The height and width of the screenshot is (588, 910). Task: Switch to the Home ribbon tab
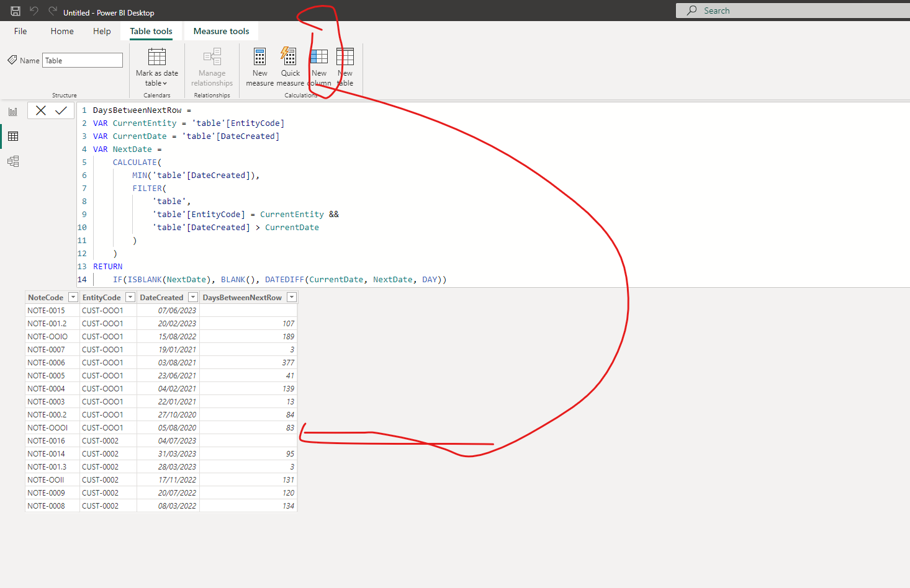[62, 31]
